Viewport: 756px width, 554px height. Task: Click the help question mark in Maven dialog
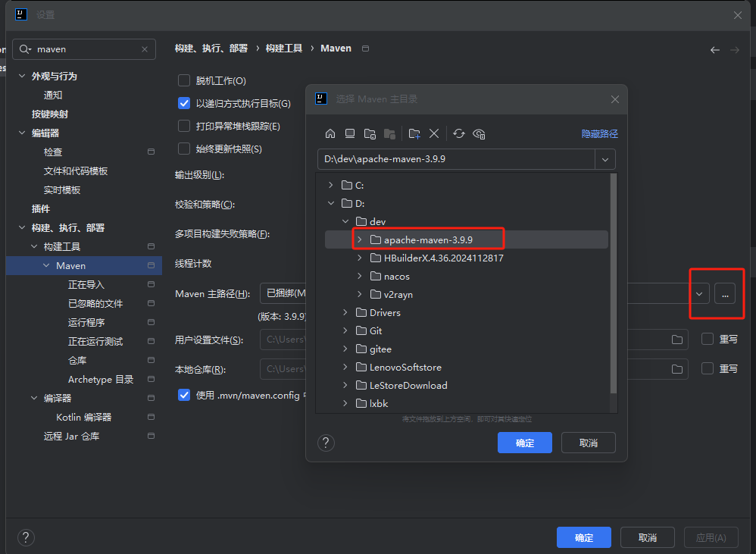point(326,443)
